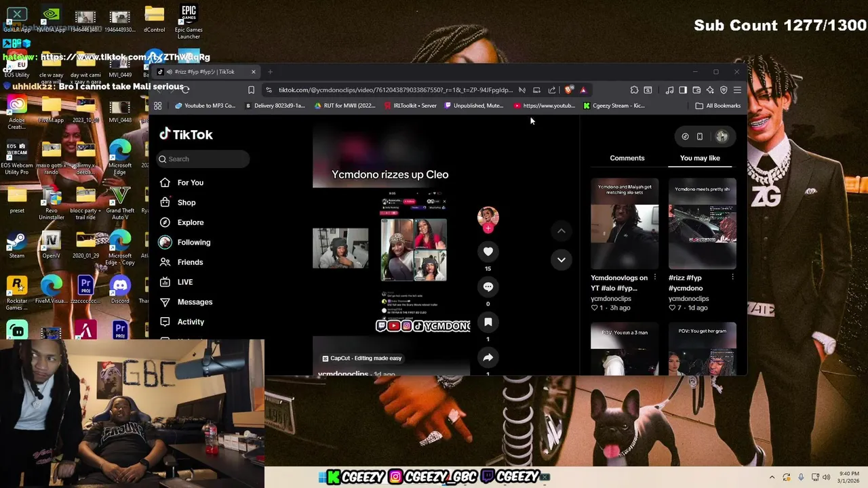
Task: Like the Ycmdono video with the heart icon
Action: (488, 251)
